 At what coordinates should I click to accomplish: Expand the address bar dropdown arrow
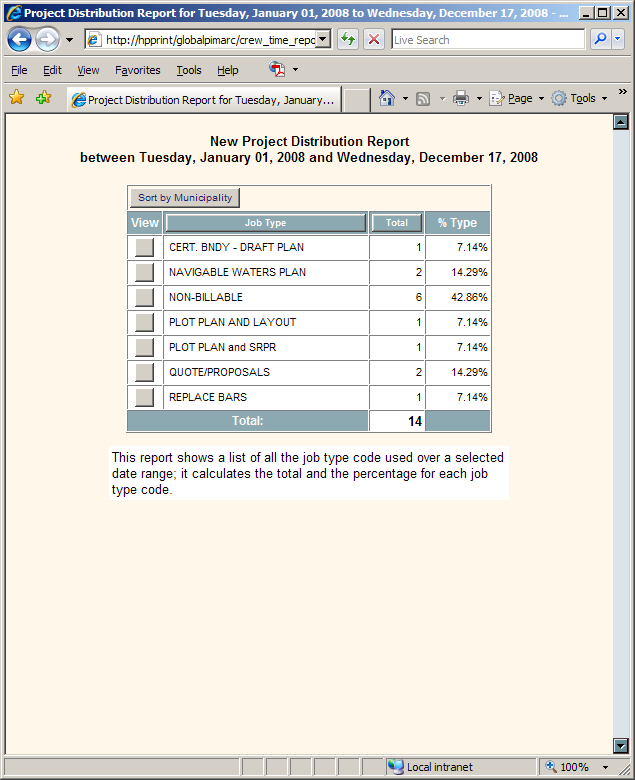324,39
